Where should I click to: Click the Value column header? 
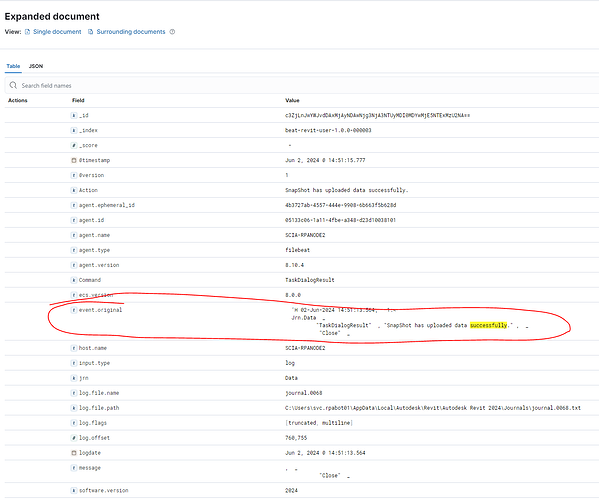[292, 100]
